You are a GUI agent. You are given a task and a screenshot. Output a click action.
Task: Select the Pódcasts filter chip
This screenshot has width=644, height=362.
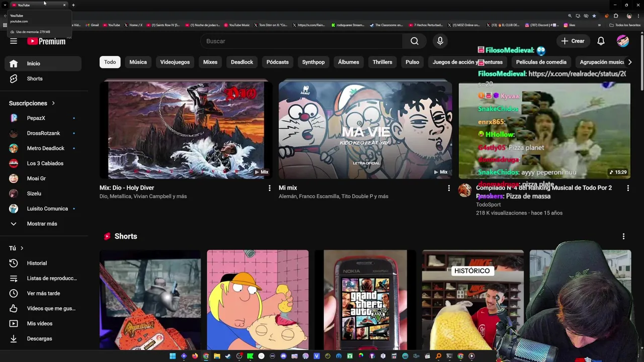click(278, 62)
